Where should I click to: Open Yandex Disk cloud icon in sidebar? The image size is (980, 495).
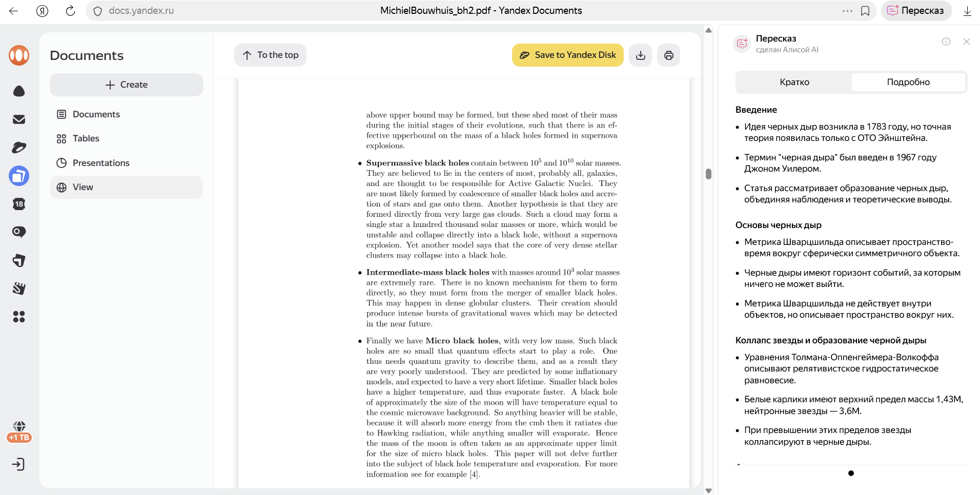point(19,91)
